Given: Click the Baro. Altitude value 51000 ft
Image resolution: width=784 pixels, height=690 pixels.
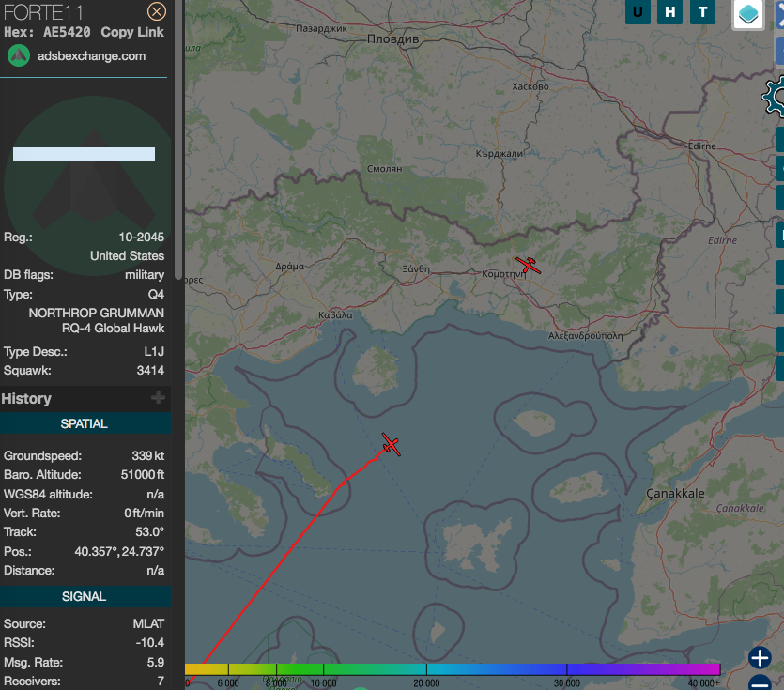Looking at the screenshot, I should [x=143, y=474].
